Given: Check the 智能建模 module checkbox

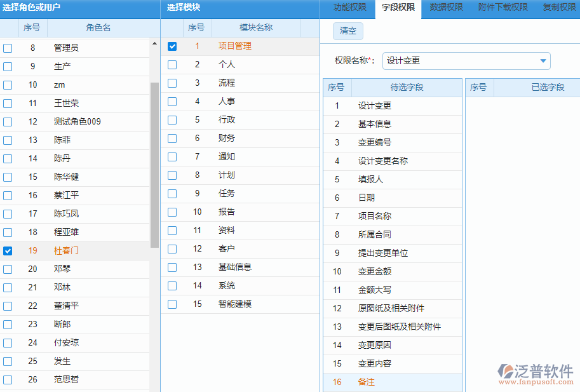Looking at the screenshot, I should [x=172, y=304].
